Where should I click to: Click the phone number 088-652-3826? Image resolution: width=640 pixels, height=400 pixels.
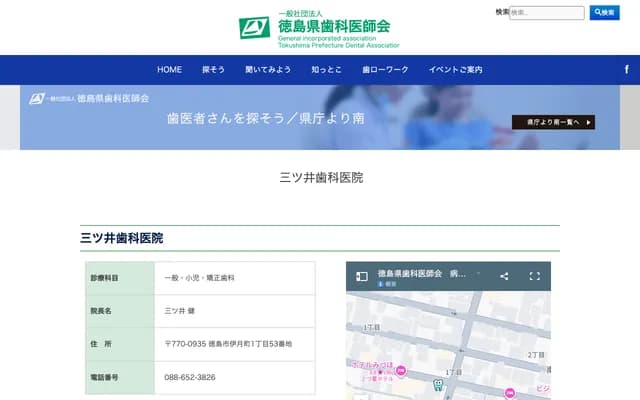tap(190, 377)
